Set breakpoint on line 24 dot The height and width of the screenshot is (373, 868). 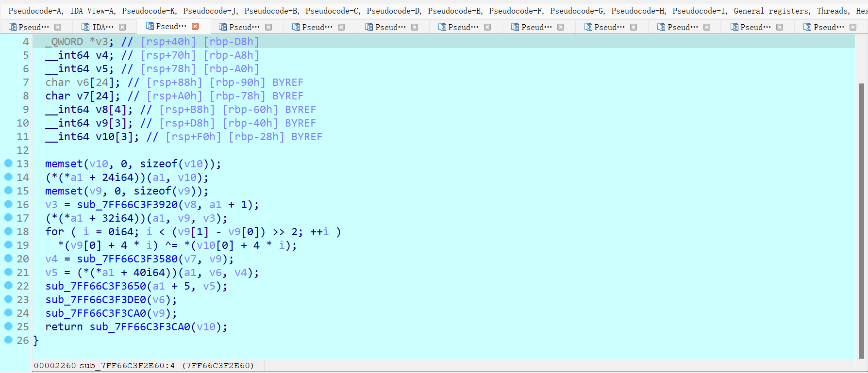coord(8,313)
